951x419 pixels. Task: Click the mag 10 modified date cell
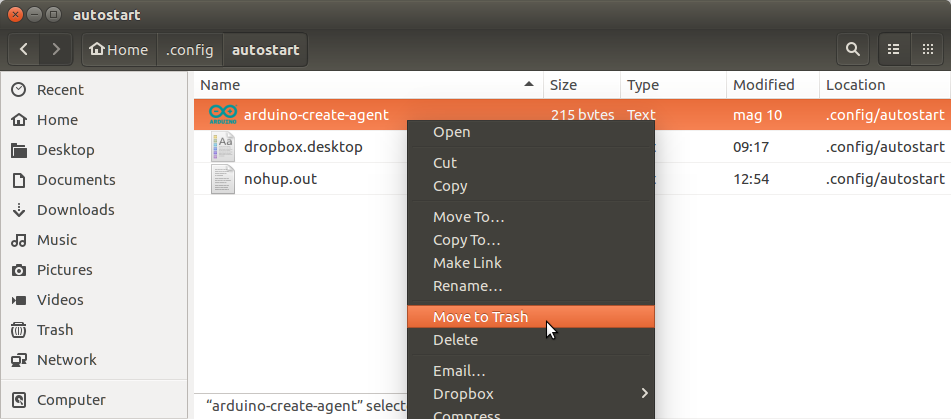click(x=758, y=115)
